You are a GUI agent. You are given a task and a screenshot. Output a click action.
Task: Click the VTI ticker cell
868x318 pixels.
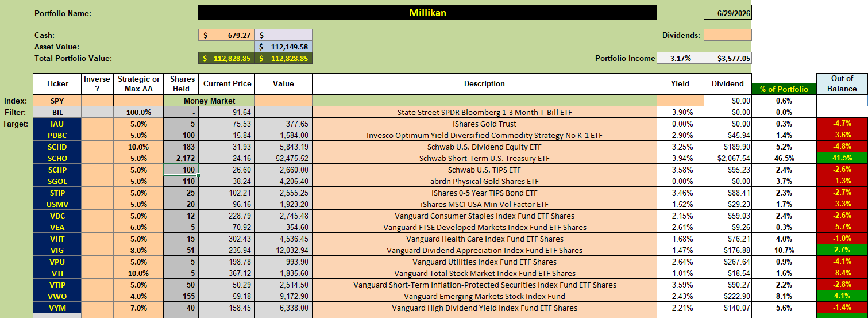click(57, 273)
